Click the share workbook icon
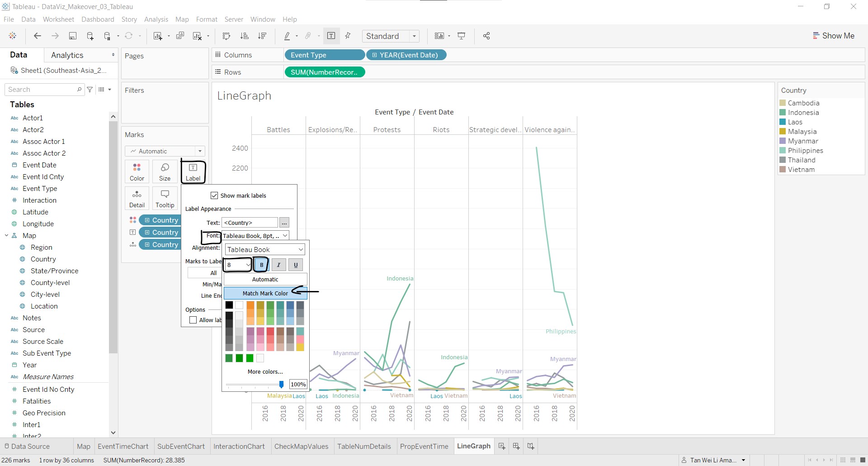The height and width of the screenshot is (466, 868). [486, 36]
